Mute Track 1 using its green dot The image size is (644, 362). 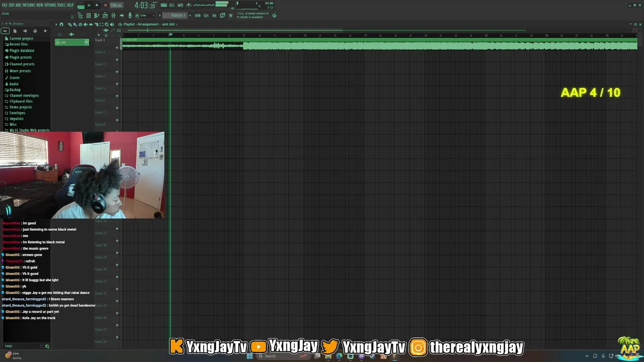[117, 48]
